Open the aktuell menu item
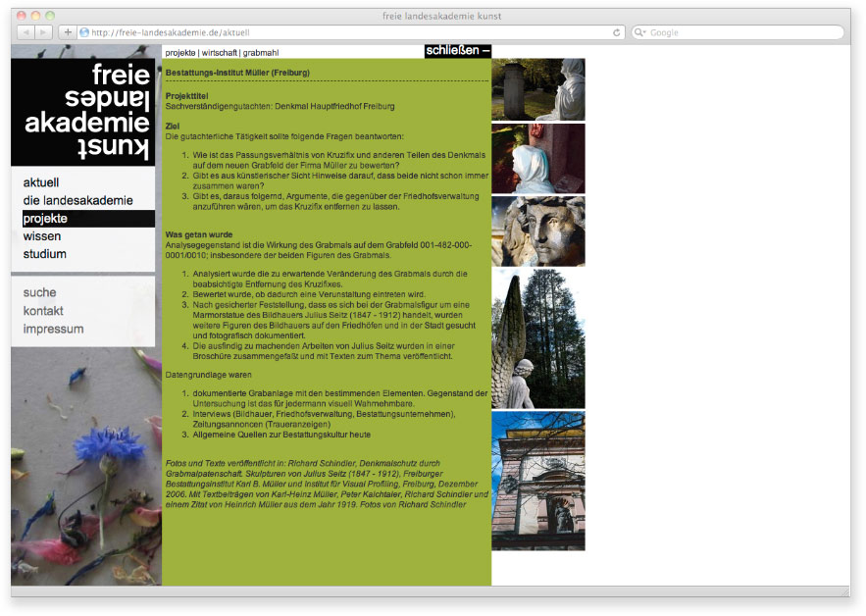The height and width of the screenshot is (616, 866). coord(41,182)
